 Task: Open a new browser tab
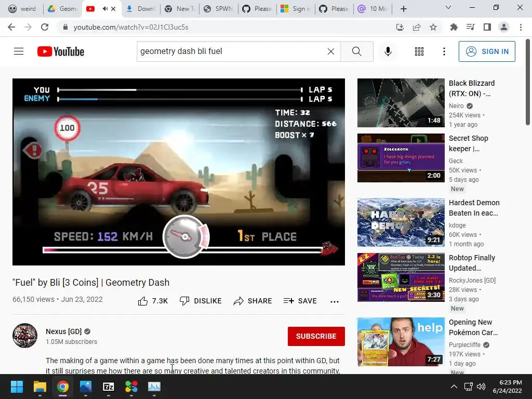[x=403, y=9]
